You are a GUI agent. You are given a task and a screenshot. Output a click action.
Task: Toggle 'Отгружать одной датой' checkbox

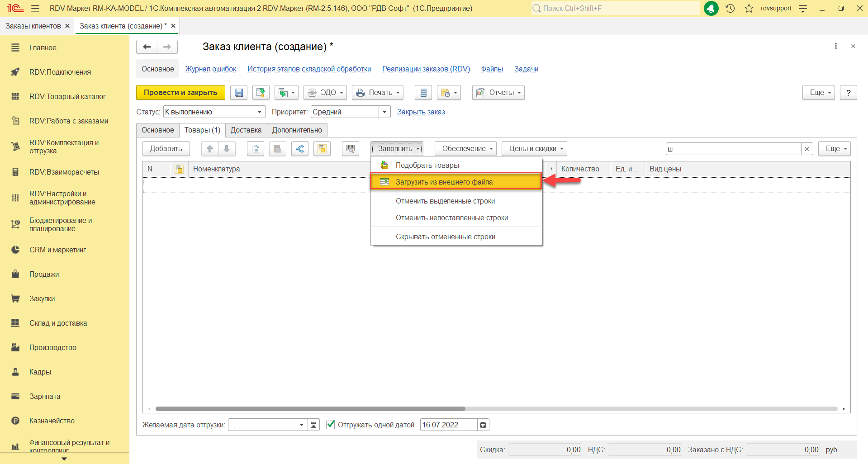(x=331, y=425)
